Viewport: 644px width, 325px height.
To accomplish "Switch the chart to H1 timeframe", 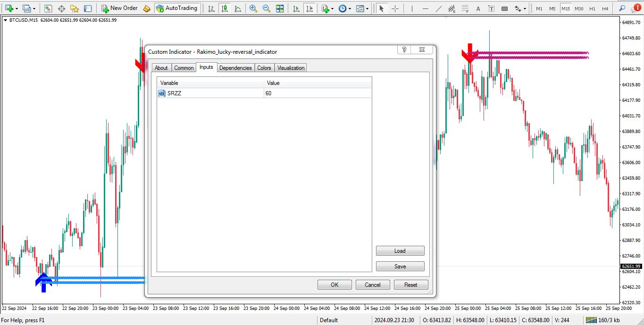I will [593, 8].
